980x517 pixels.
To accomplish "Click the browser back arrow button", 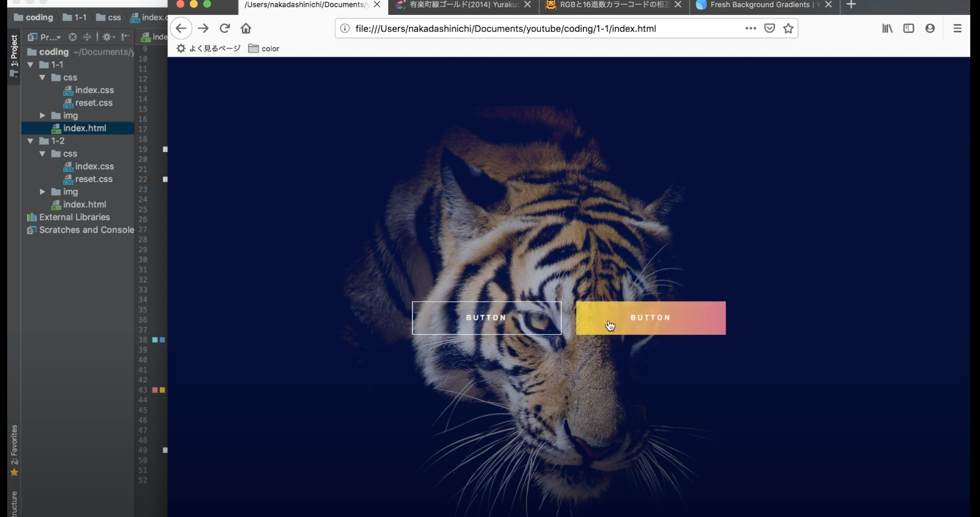I will [181, 28].
